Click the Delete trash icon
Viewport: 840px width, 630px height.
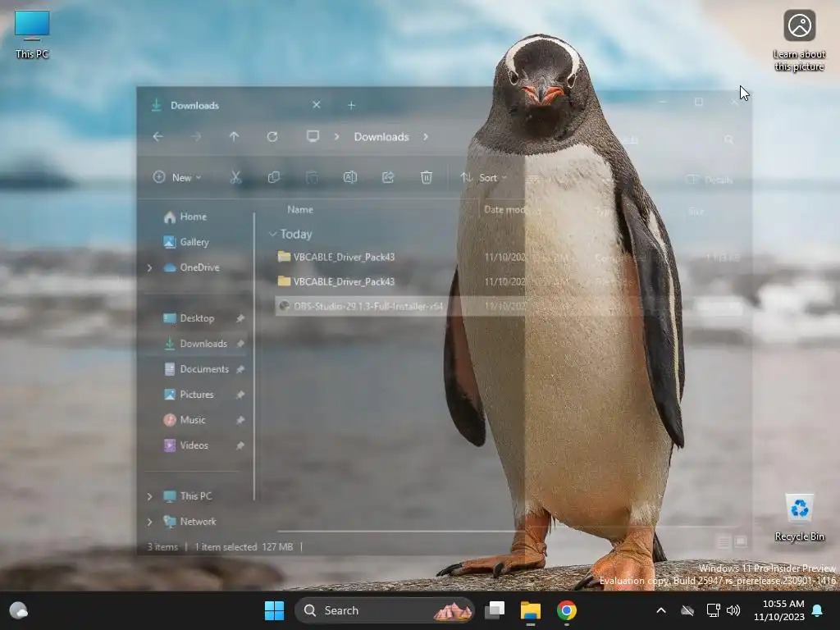pos(427,177)
